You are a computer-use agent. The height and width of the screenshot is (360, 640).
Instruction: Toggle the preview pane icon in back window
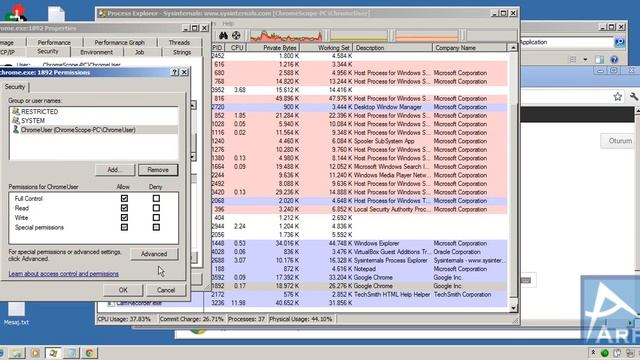[599, 60]
